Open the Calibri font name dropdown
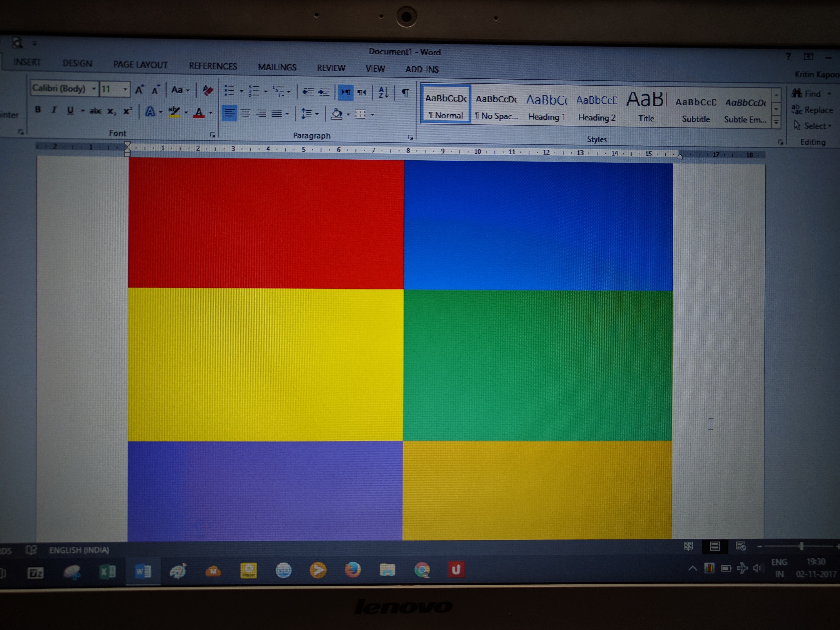 click(x=93, y=89)
